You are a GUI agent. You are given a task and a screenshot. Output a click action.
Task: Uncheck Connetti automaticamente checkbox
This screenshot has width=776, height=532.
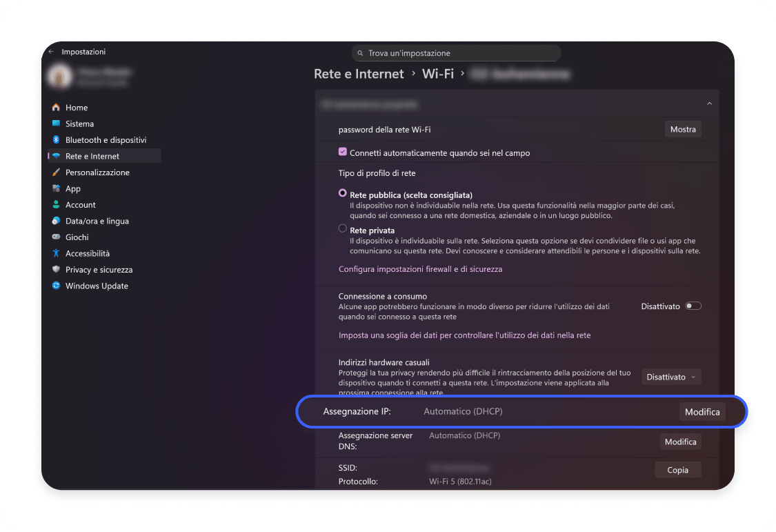[x=343, y=152]
